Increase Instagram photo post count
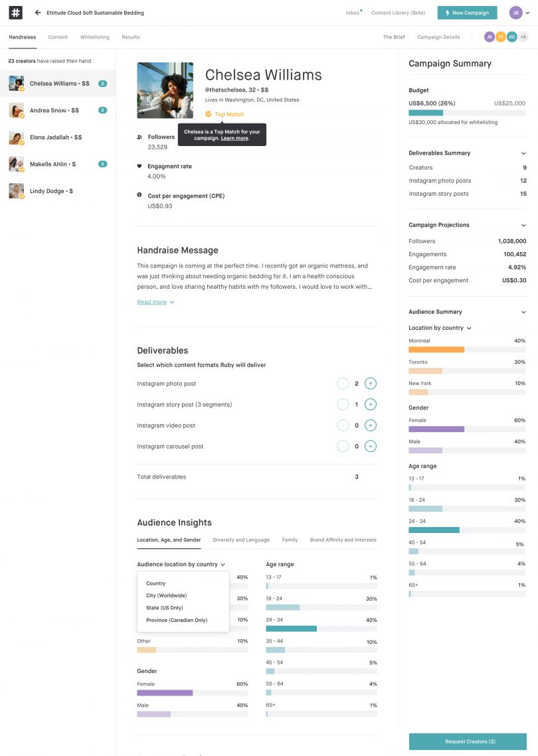The width and height of the screenshot is (538, 756). pos(370,383)
